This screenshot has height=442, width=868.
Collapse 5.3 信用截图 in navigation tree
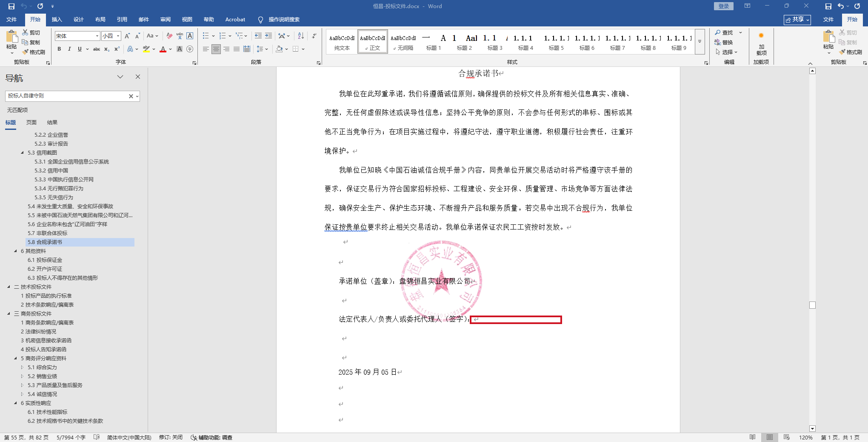22,152
